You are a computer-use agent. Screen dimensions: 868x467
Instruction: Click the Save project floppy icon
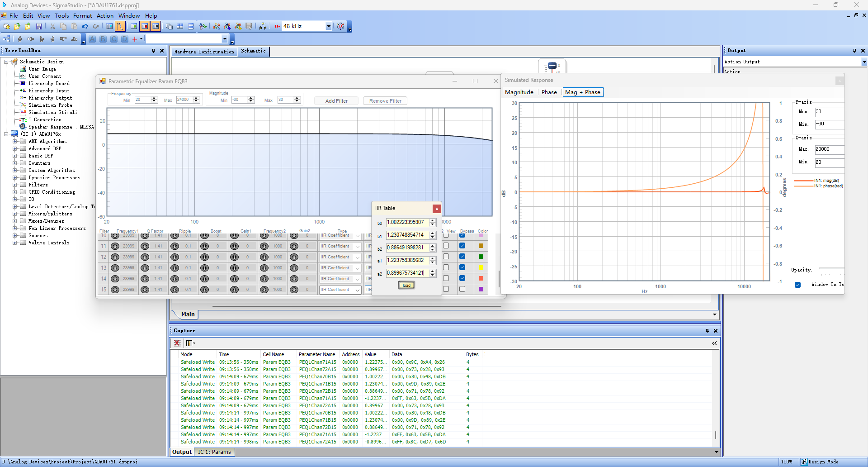pos(39,26)
